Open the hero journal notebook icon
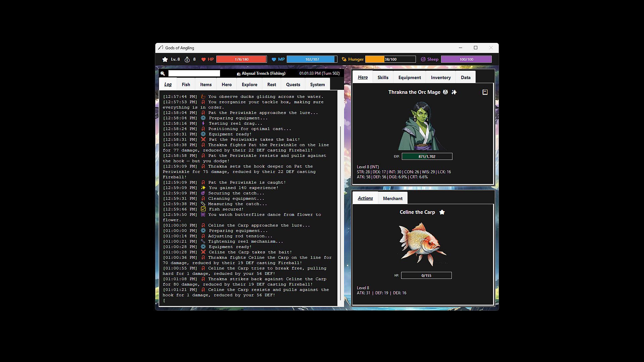 point(485,92)
